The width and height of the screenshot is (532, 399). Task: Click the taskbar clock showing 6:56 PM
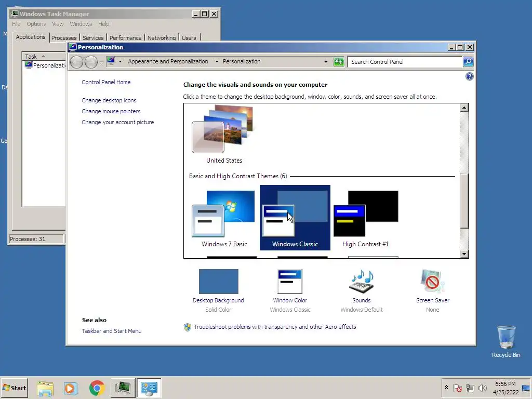[x=506, y=388]
